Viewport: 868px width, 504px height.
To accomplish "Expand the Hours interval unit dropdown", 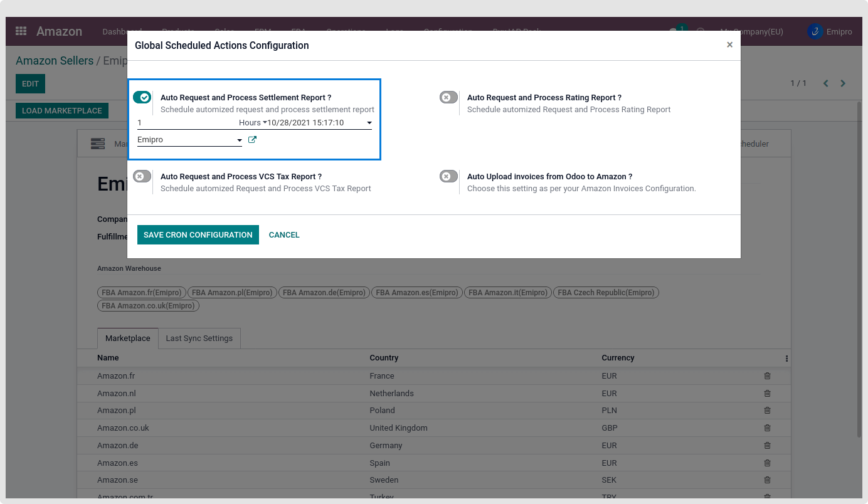I will [252, 123].
